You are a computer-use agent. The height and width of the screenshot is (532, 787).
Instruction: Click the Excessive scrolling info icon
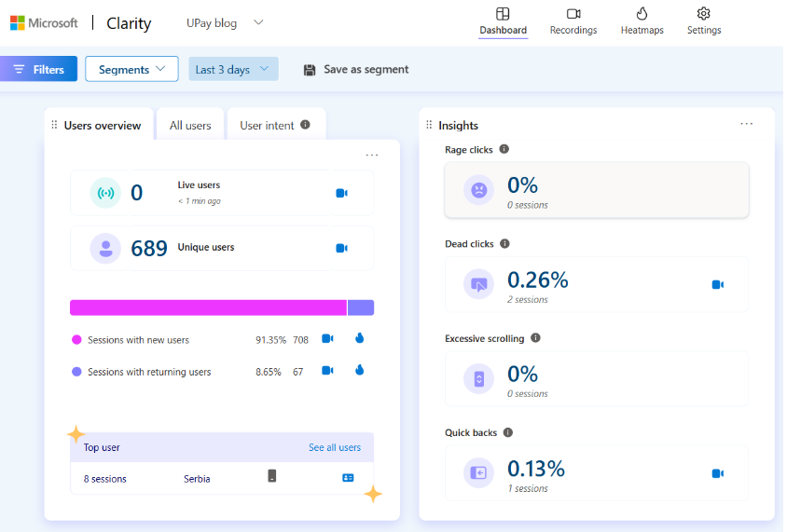click(x=535, y=338)
